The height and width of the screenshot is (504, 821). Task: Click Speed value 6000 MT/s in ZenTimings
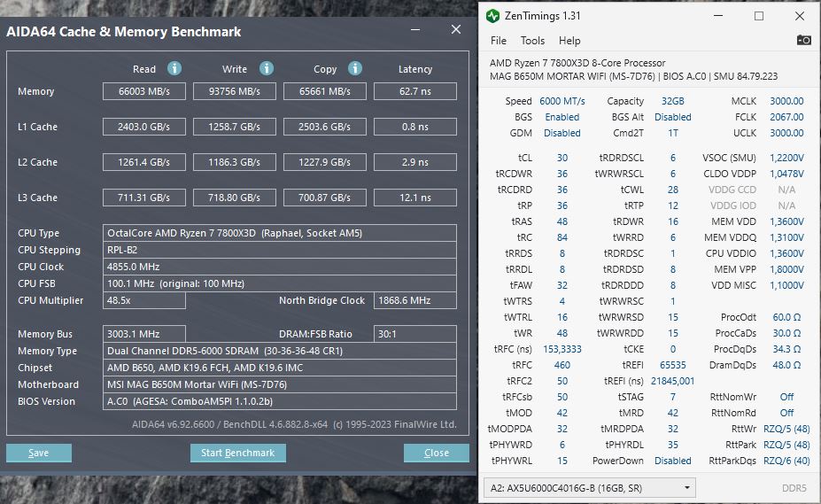[x=562, y=101]
